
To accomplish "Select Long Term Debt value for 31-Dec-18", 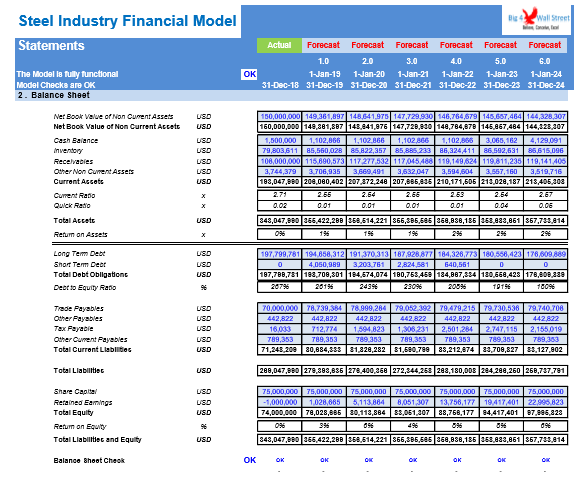I will pyautogui.click(x=280, y=254).
